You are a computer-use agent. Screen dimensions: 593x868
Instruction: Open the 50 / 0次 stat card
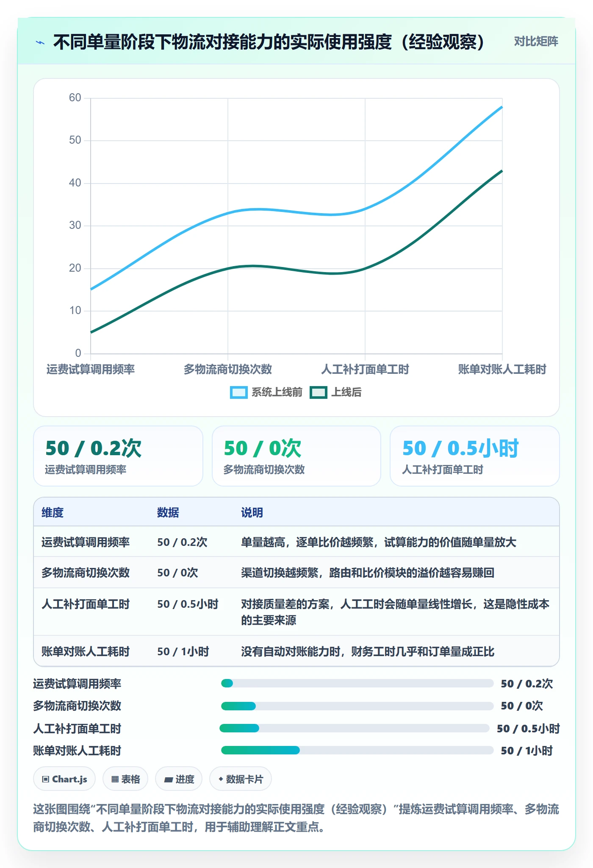point(296,456)
